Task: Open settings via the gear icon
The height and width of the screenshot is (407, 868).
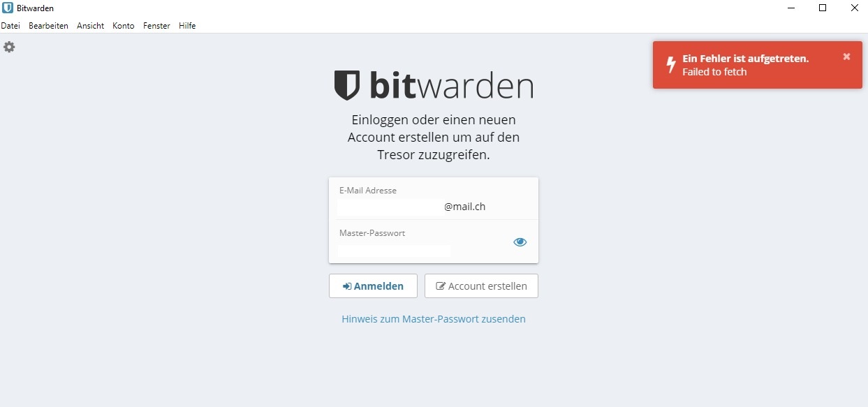Action: (x=9, y=47)
